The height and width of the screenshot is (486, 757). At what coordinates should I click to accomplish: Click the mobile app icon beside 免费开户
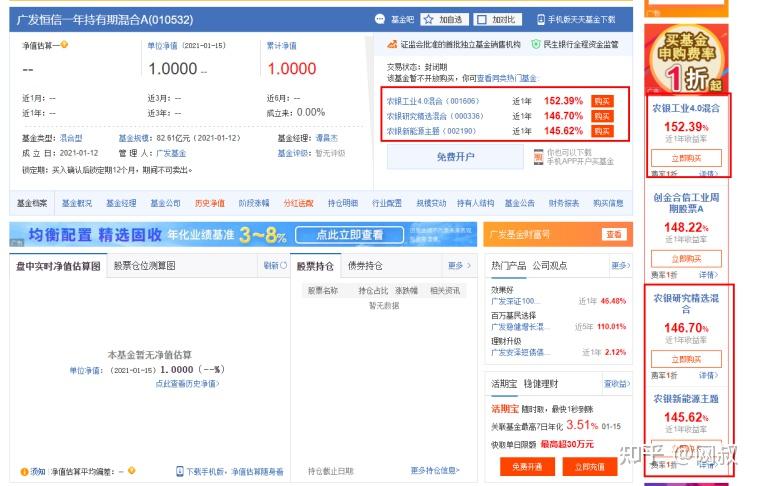coord(538,157)
